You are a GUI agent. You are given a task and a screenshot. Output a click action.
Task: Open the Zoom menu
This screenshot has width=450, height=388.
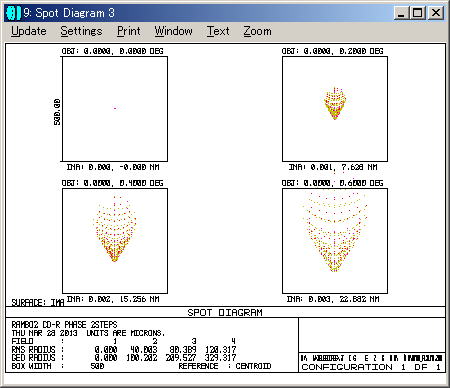[257, 31]
